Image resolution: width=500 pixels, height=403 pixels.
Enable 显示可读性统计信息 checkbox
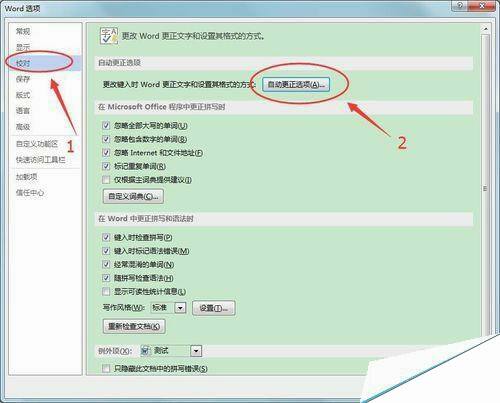(x=106, y=291)
